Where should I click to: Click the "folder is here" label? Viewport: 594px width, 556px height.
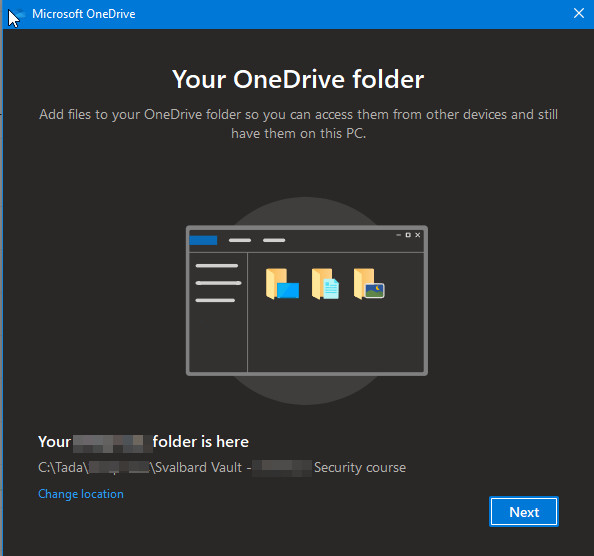coord(200,442)
